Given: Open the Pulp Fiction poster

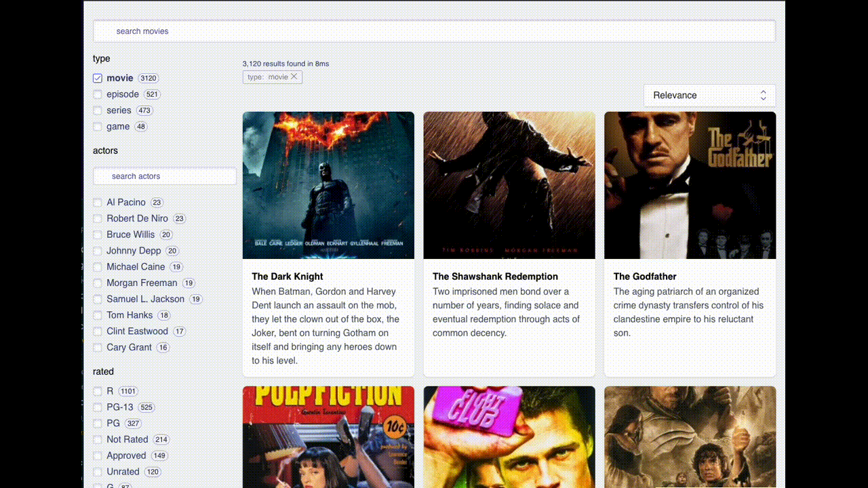Looking at the screenshot, I should [x=328, y=437].
